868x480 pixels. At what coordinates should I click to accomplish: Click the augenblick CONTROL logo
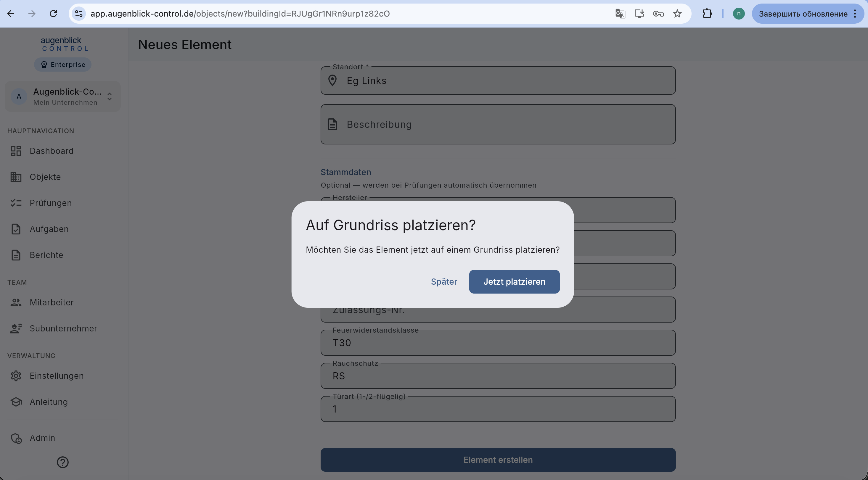click(x=65, y=44)
